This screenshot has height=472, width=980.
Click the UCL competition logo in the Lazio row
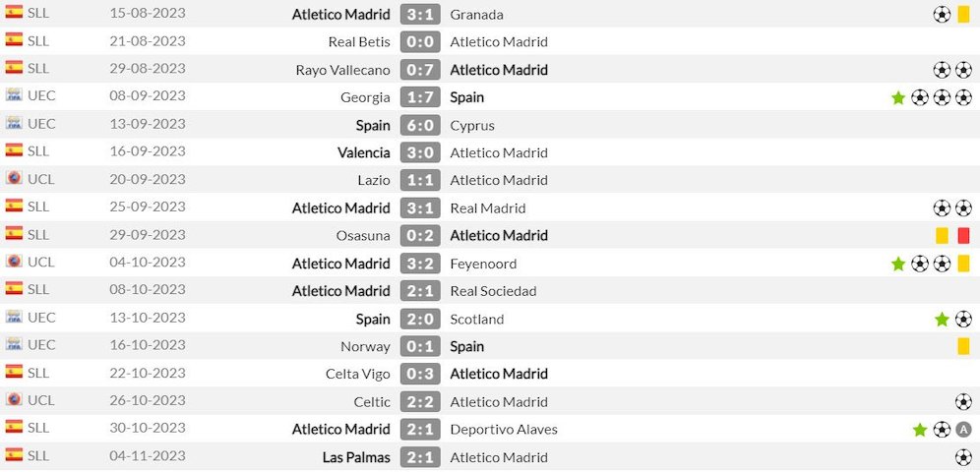(x=14, y=179)
